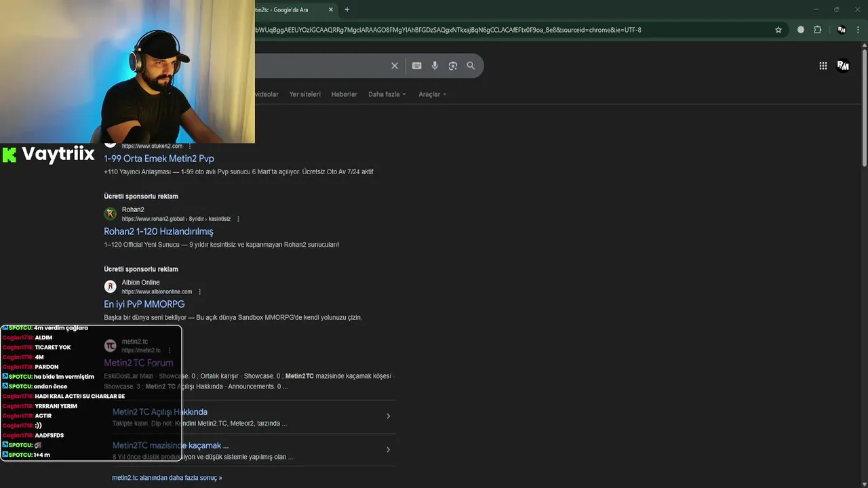Click the rohan2.global breadcrumb URL text
The image size is (868, 488).
point(176,219)
